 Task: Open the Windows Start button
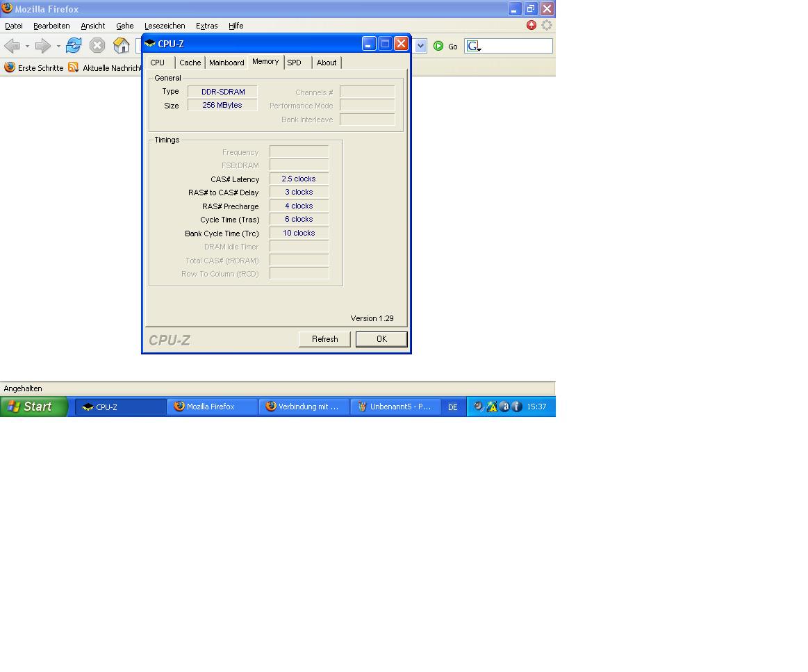[33, 407]
